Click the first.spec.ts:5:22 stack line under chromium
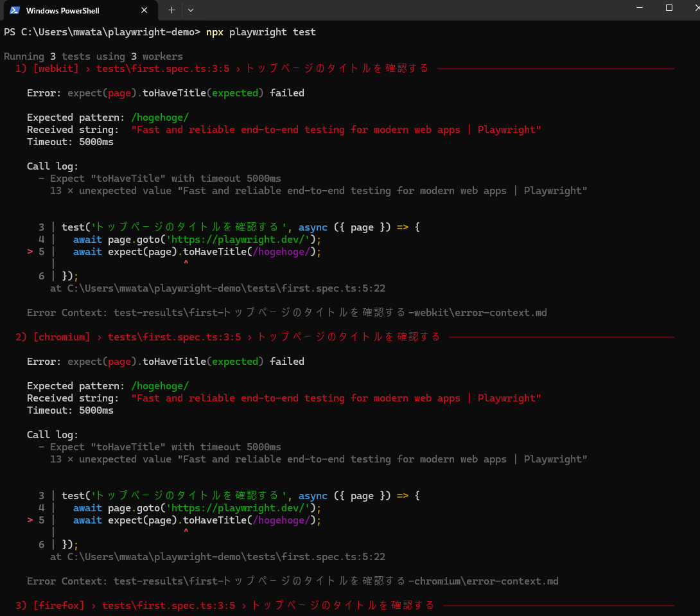Image resolution: width=700 pixels, height=616 pixels. point(218,557)
